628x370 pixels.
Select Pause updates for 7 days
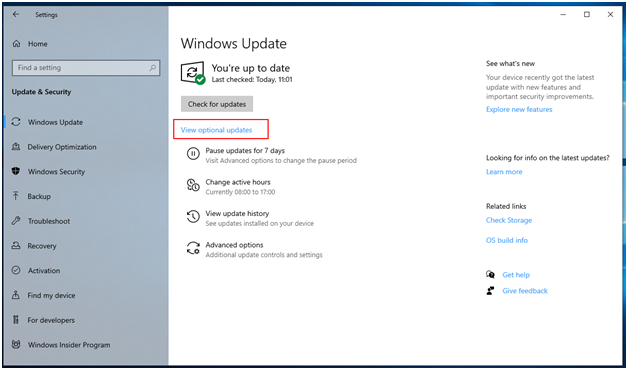click(x=245, y=151)
